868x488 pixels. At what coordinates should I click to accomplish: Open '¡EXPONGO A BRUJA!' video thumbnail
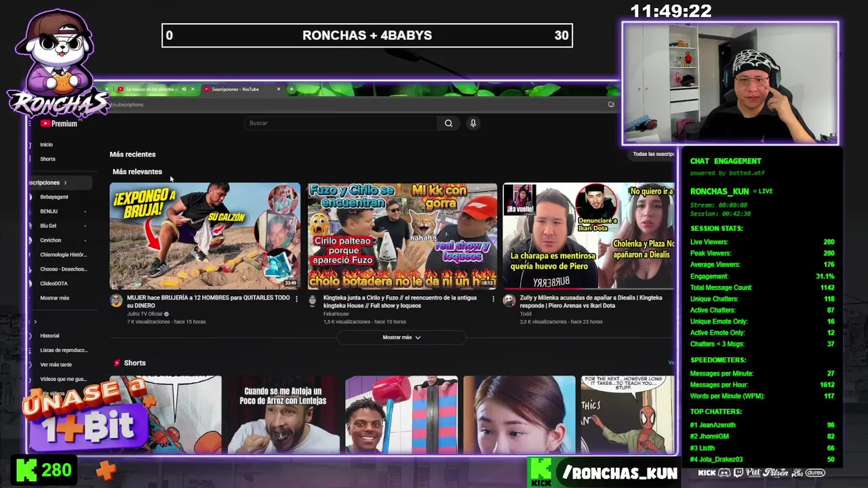(205, 236)
